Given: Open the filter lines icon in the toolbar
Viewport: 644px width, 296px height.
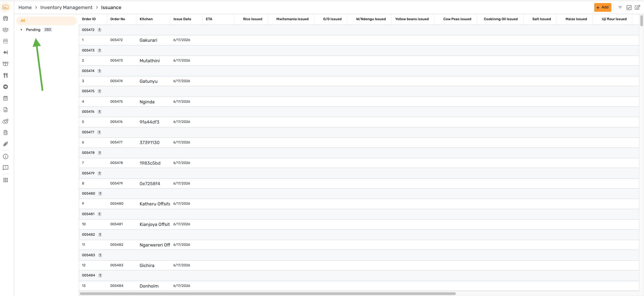Looking at the screenshot, I should 620,7.
